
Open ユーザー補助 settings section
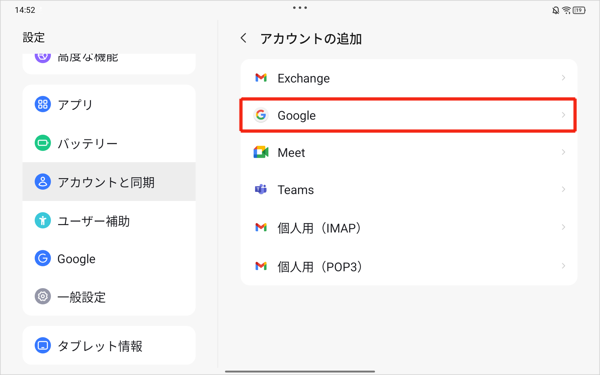click(109, 220)
